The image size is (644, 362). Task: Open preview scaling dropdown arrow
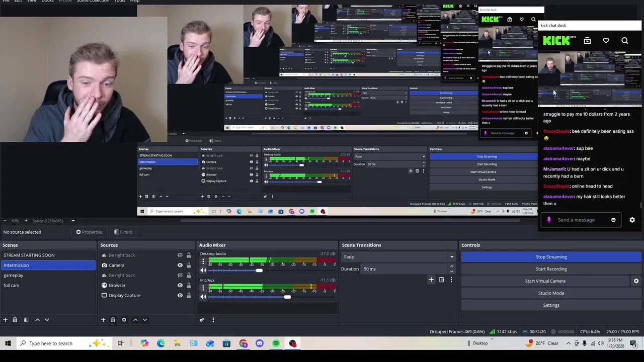73,221
